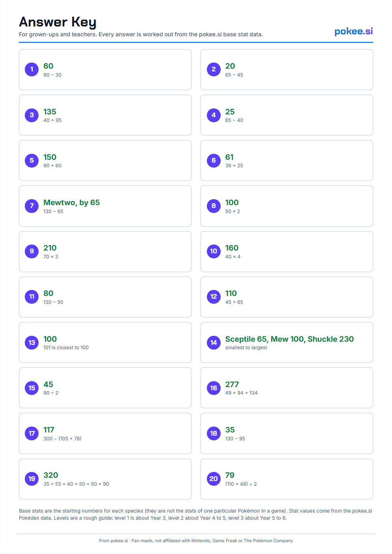Image resolution: width=392 pixels, height=554 pixels.
Task: Click the answer 'Sceptile 65, Mew 100, Shuckle 230'
Action: [289, 339]
